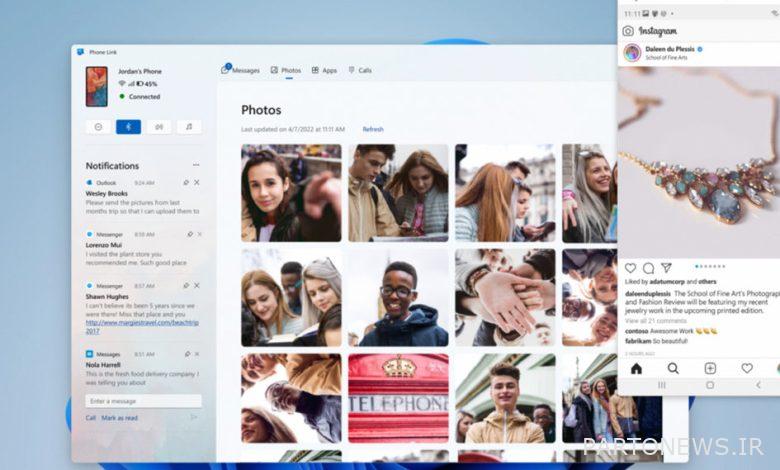Open photo of stacked hands together
The image size is (780, 470).
coord(505,297)
